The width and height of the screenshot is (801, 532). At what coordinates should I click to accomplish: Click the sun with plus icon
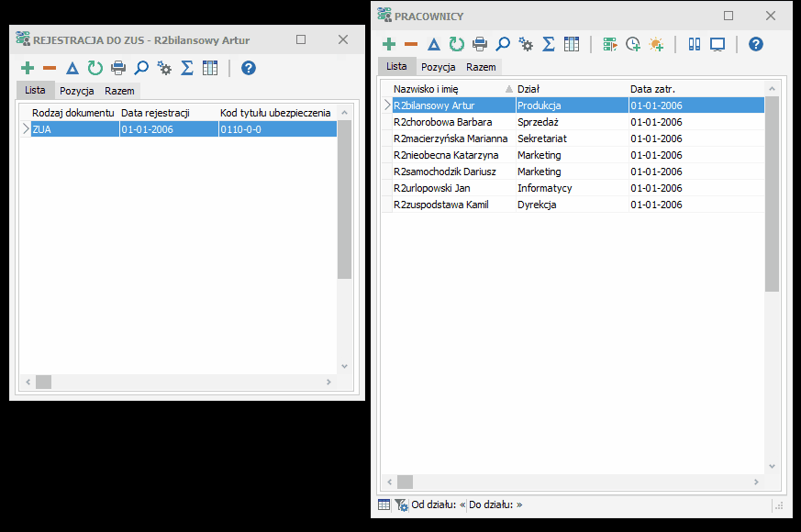(x=656, y=44)
